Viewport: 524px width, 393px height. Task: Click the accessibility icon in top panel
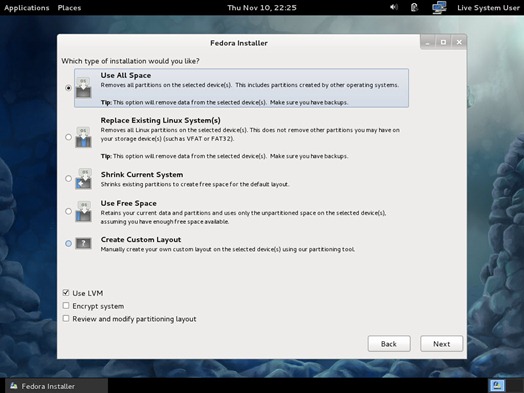click(414, 7)
